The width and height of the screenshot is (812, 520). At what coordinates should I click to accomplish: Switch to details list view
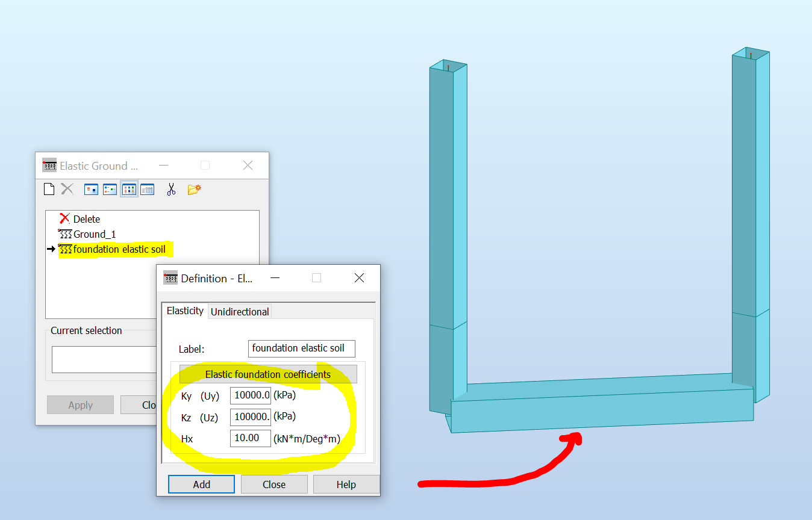coord(148,188)
